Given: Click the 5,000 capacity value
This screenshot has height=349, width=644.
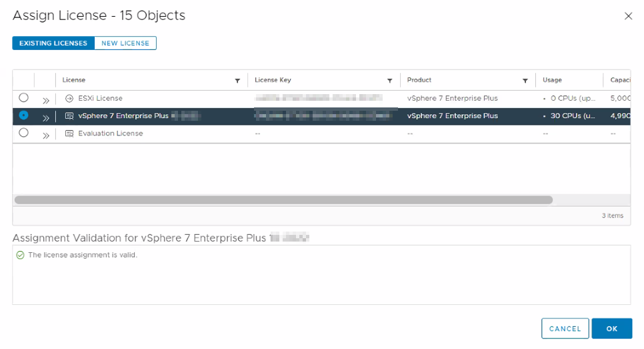Looking at the screenshot, I should 620,98.
